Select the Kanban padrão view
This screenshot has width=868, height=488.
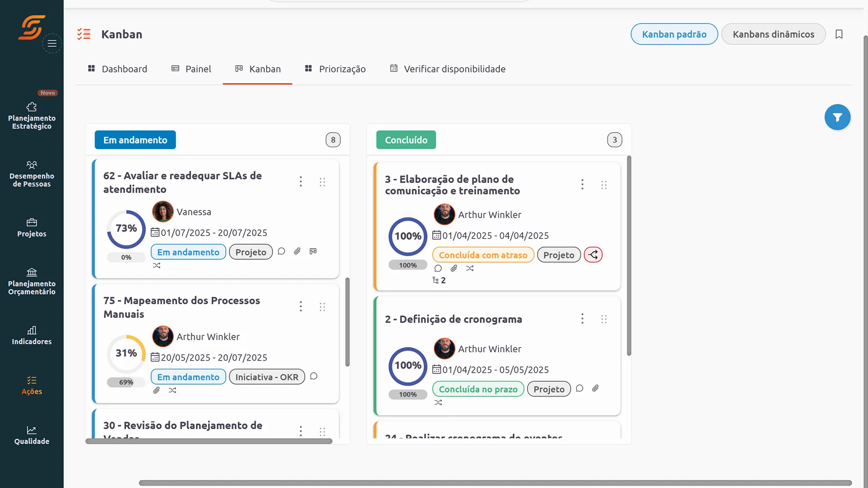pos(674,34)
